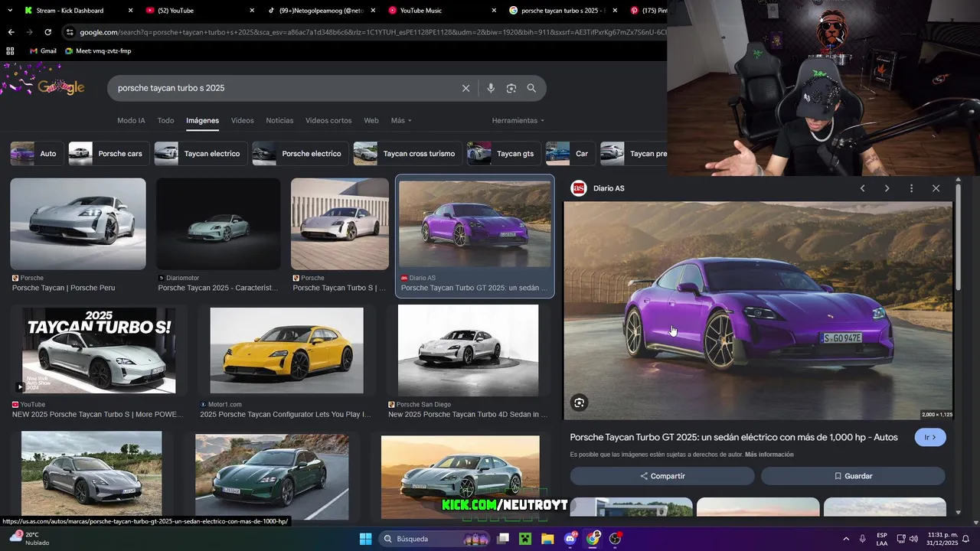Click the preview panel vertical scrollbar

(x=958, y=237)
